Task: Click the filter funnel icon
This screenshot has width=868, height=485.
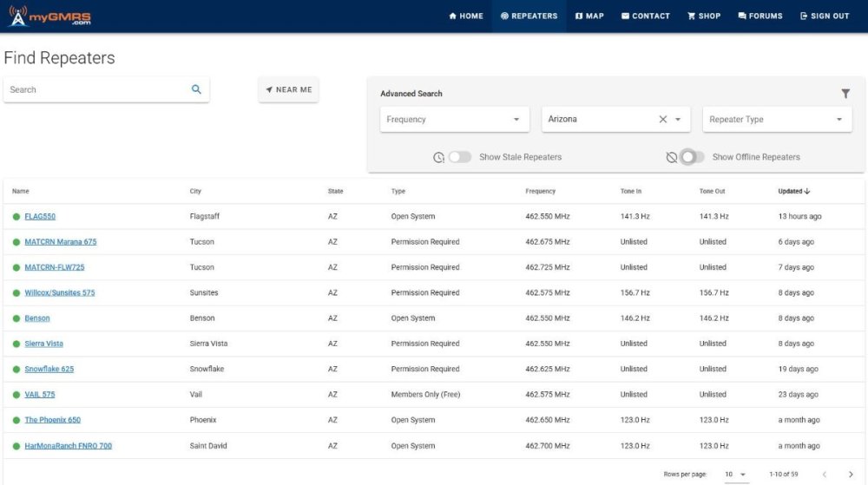Action: click(845, 94)
